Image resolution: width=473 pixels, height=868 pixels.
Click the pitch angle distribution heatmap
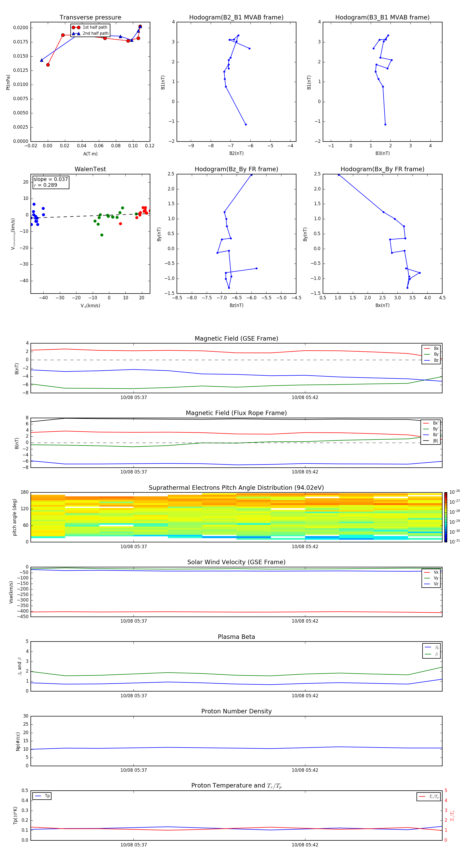236,517
